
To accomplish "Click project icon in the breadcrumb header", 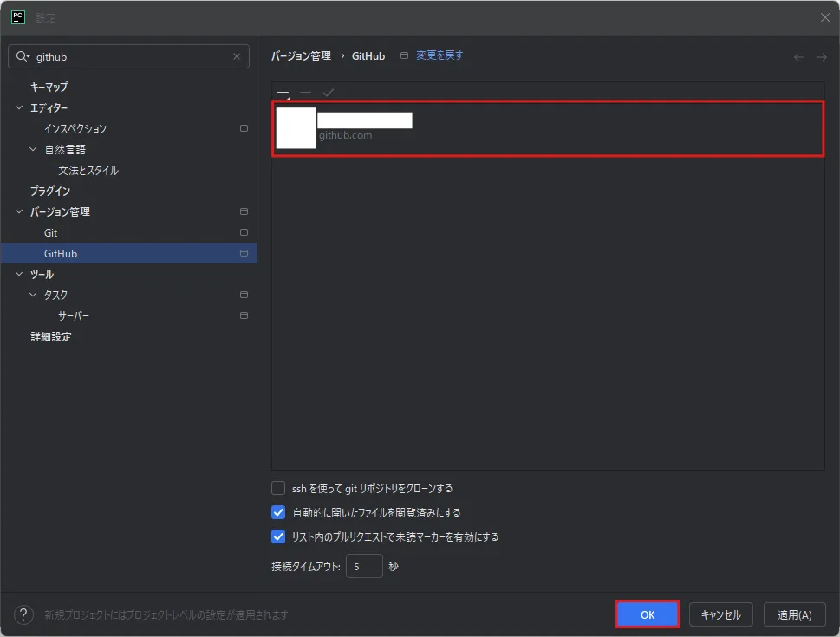I will [405, 55].
